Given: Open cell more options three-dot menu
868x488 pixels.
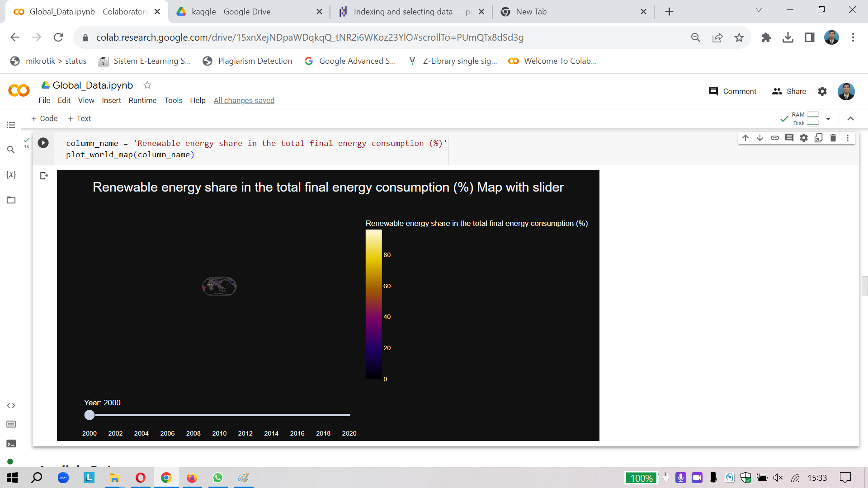Looking at the screenshot, I should pyautogui.click(x=848, y=138).
